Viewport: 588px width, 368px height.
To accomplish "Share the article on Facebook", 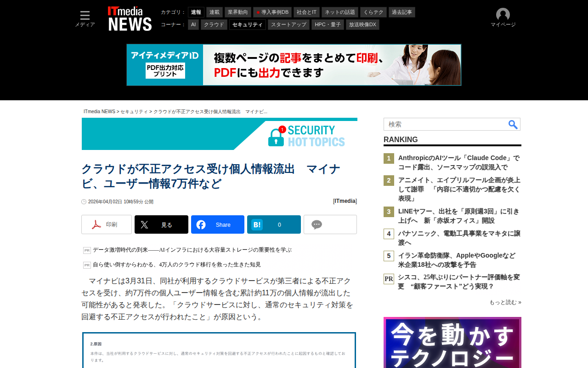I will [218, 224].
